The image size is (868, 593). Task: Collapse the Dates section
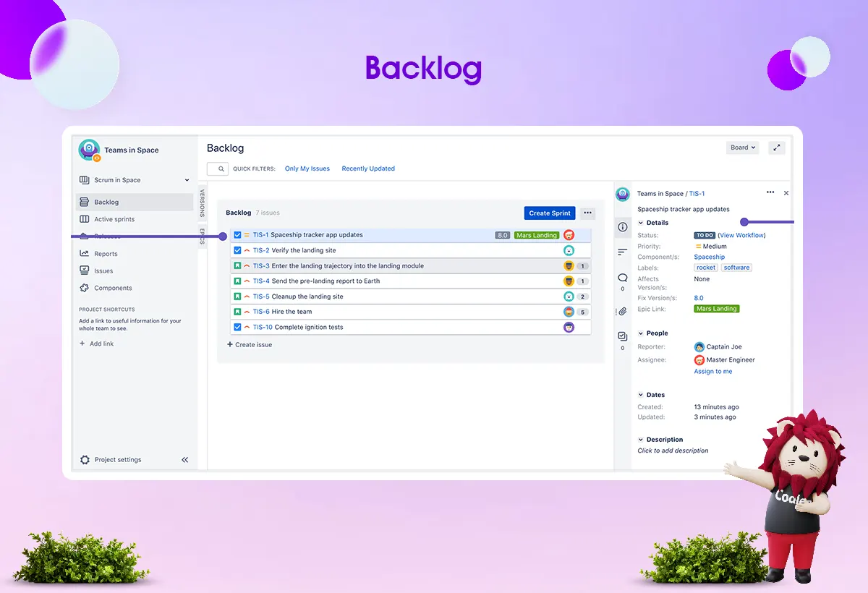(641, 395)
